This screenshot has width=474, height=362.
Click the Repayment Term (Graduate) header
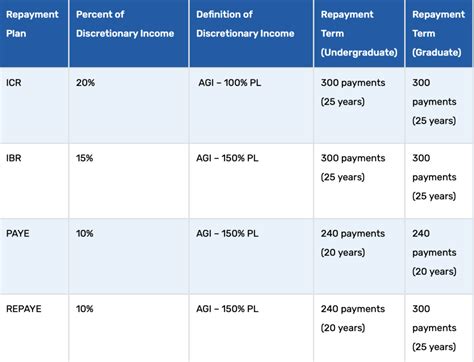click(439, 33)
